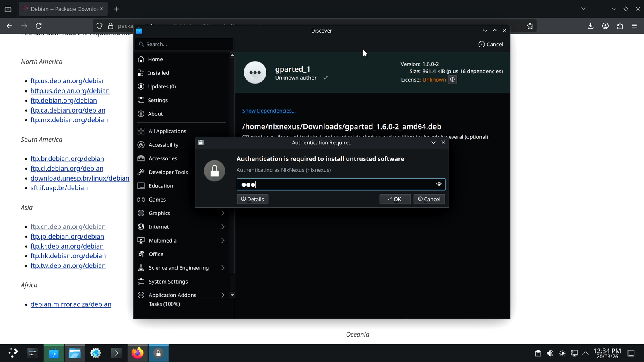Focus the password input field
Viewport: 644px width, 362px height.
(x=341, y=184)
